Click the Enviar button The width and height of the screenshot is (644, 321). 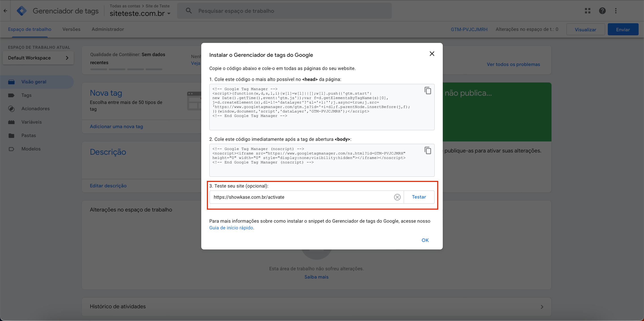(623, 30)
